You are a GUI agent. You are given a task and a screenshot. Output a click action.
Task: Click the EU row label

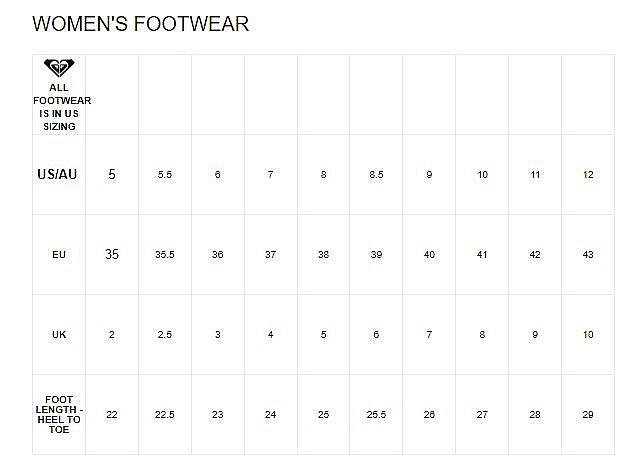pyautogui.click(x=59, y=255)
